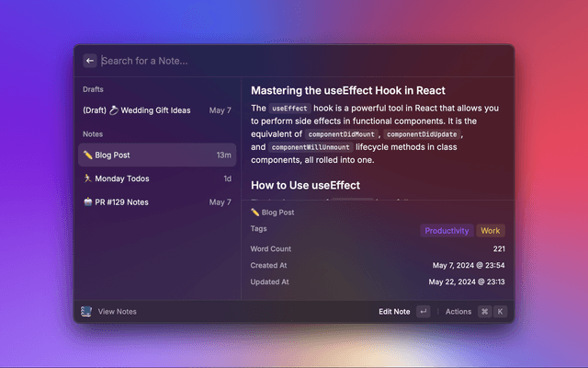Open the Actions menu
This screenshot has height=368, width=588.
[x=458, y=312]
